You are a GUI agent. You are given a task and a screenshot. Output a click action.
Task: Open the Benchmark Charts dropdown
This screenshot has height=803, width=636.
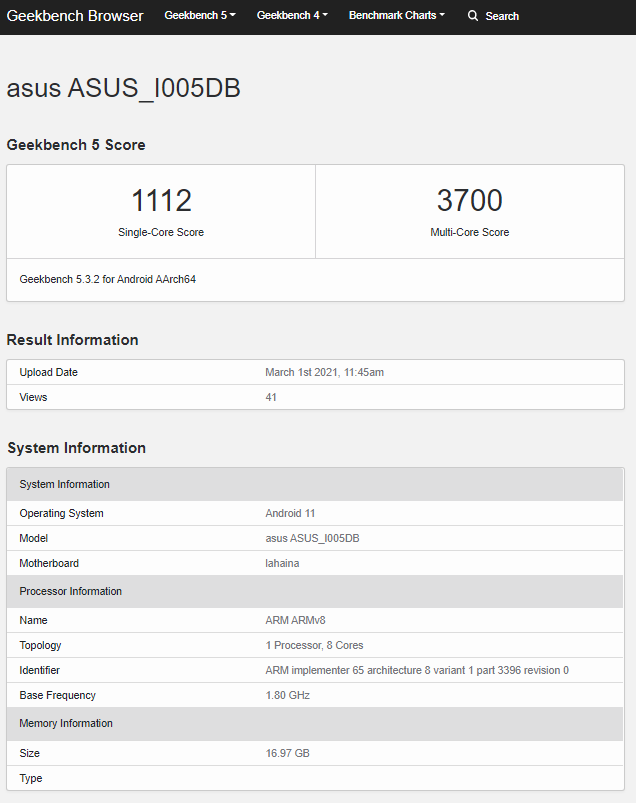point(396,16)
